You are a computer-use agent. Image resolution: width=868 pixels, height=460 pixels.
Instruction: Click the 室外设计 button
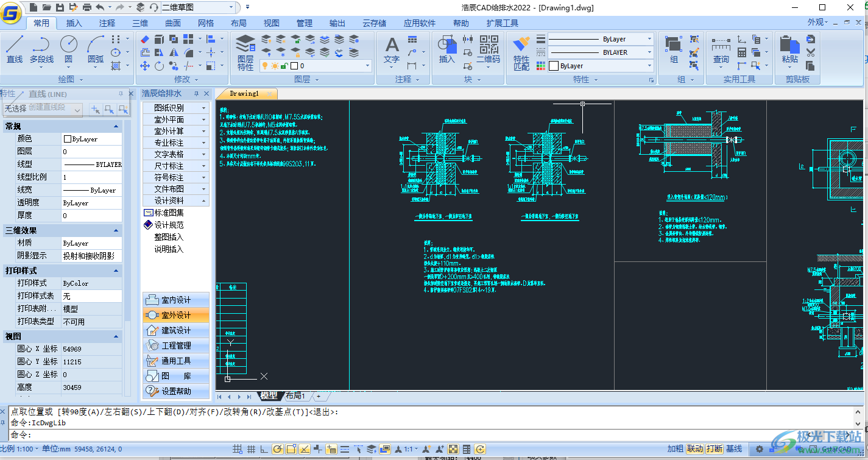(x=176, y=315)
